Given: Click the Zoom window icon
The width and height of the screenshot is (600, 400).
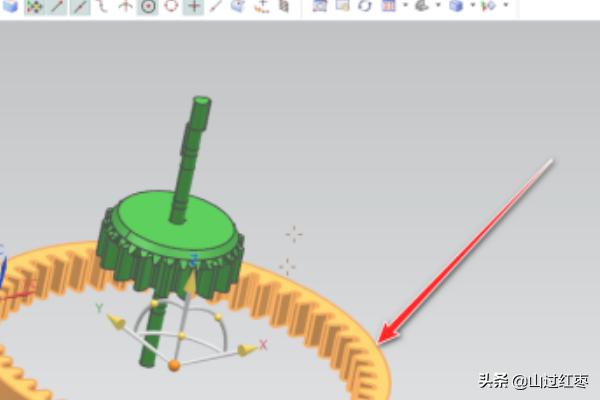Looking at the screenshot, I should (x=342, y=5).
